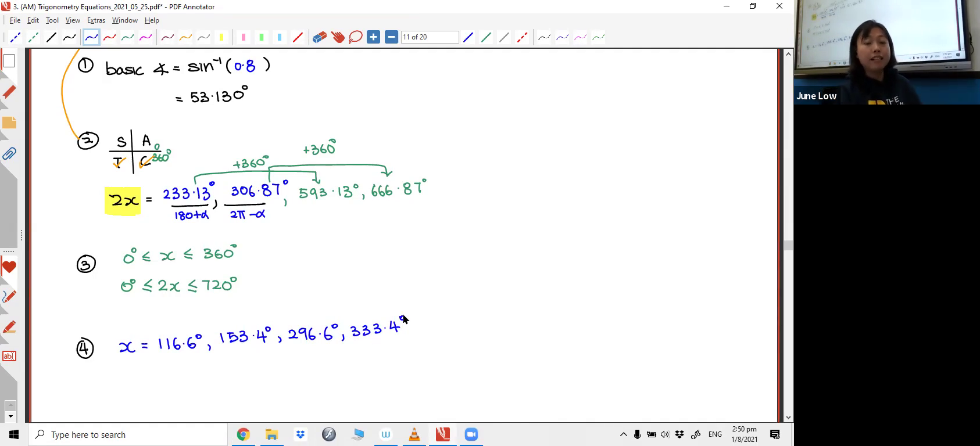Open the marker toolbox tab

point(9,327)
